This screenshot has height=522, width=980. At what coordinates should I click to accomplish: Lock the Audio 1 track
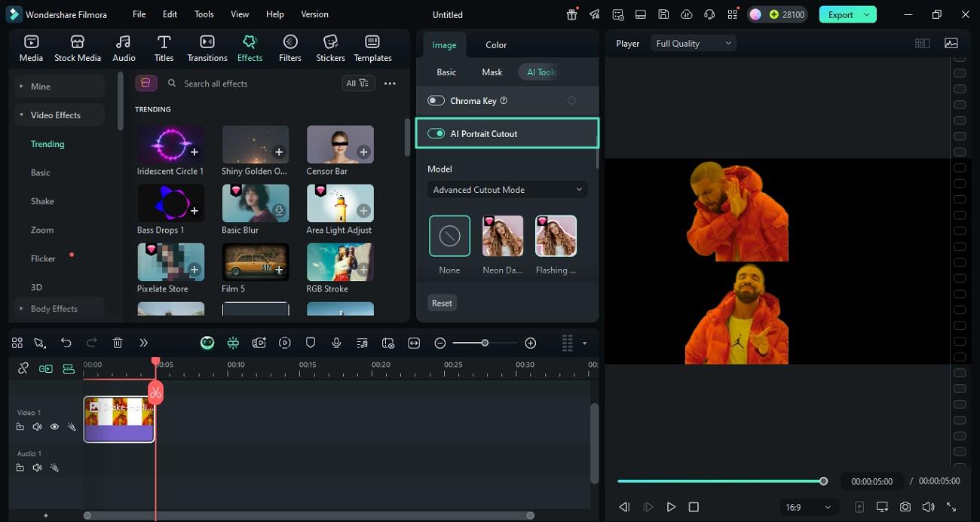pyautogui.click(x=20, y=468)
